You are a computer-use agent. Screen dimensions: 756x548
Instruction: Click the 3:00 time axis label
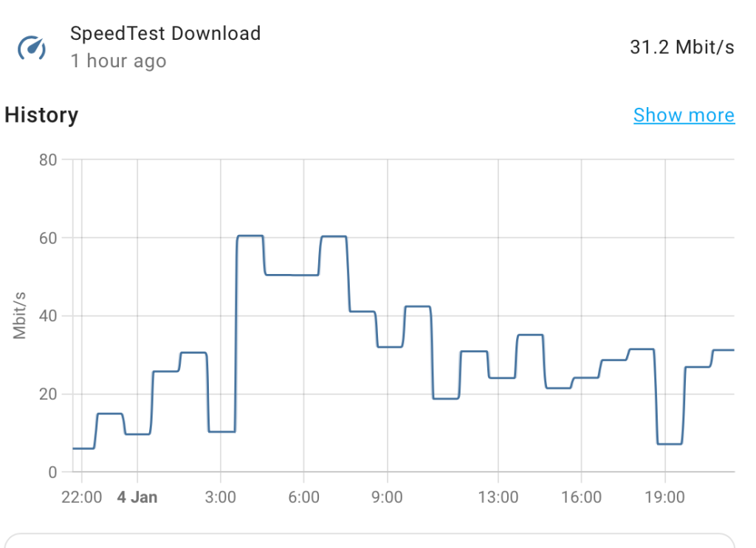[220, 497]
